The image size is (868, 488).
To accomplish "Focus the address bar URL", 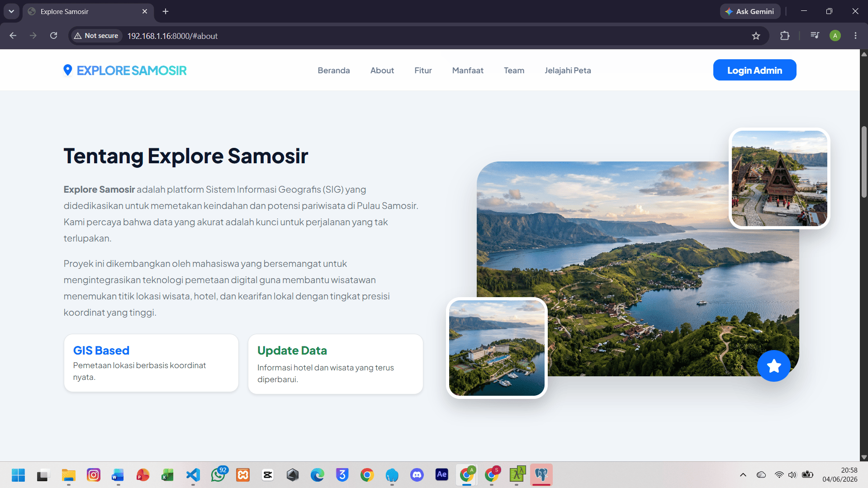I will tap(172, 36).
